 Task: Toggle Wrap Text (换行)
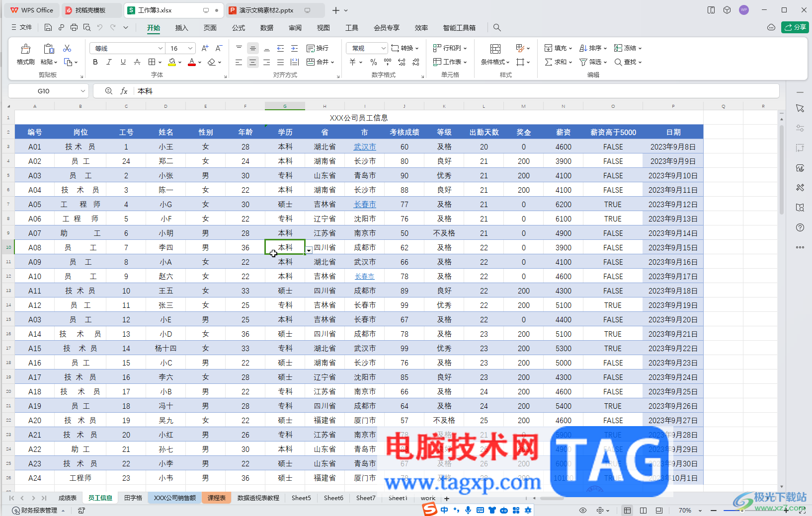click(x=318, y=48)
